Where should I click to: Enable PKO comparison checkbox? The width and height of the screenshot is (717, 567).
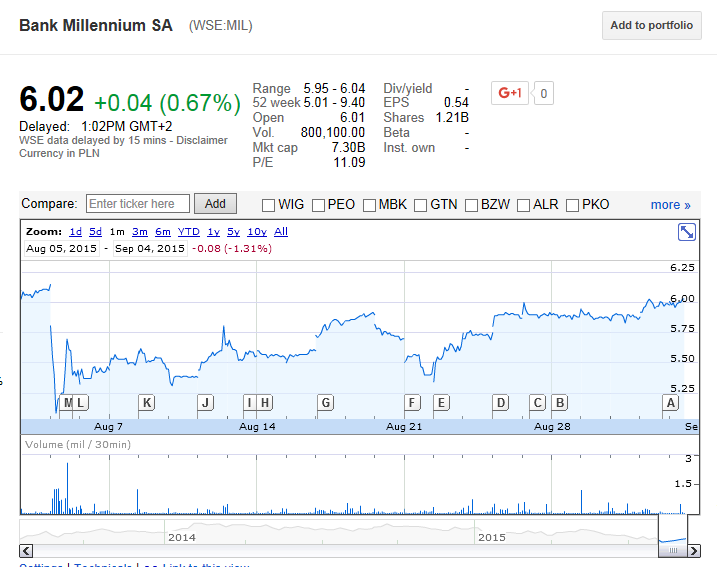(x=573, y=205)
